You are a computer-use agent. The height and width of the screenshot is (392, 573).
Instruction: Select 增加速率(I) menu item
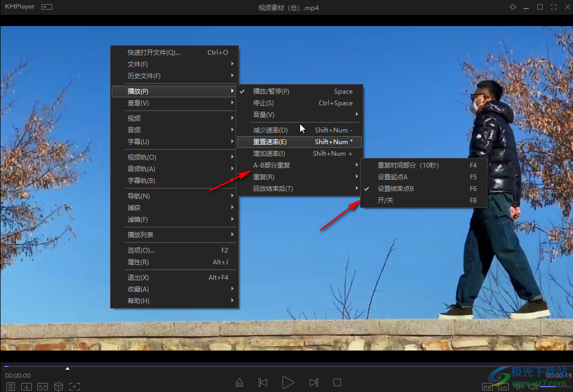coord(300,153)
